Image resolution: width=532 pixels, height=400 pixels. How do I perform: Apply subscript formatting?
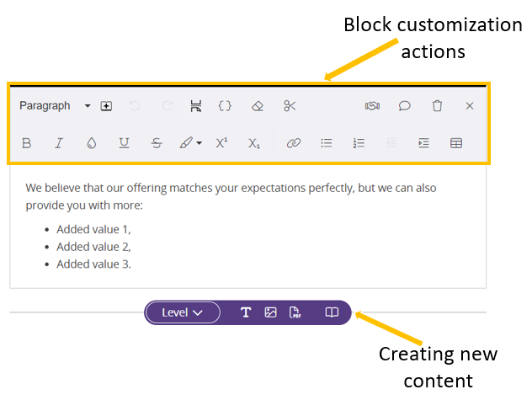[x=254, y=143]
